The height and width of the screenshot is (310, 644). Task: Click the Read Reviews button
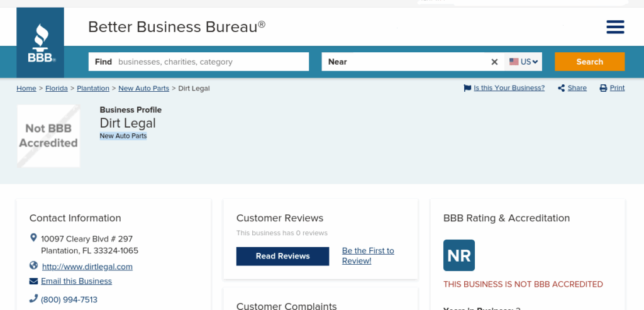(282, 256)
